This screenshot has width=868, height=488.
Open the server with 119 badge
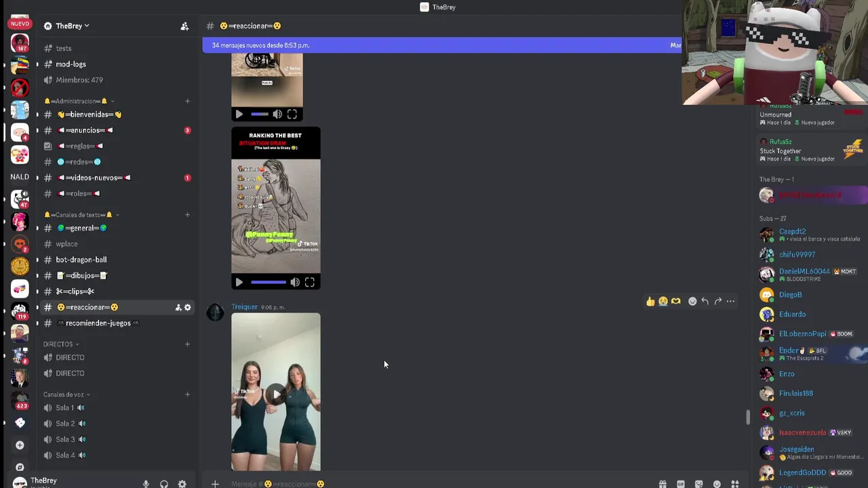(x=20, y=311)
